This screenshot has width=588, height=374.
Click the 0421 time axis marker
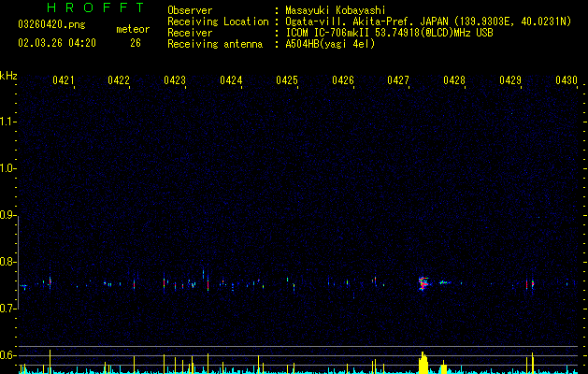(63, 80)
